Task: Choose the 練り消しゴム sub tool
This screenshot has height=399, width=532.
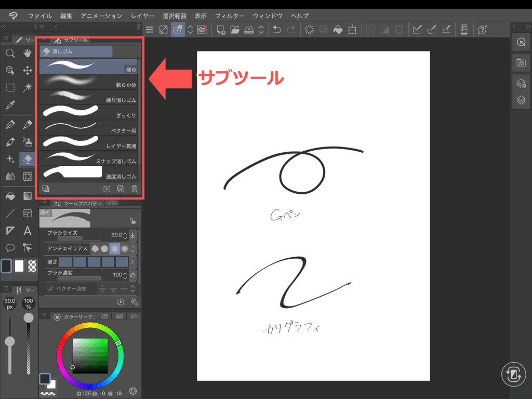Action: tap(88, 97)
